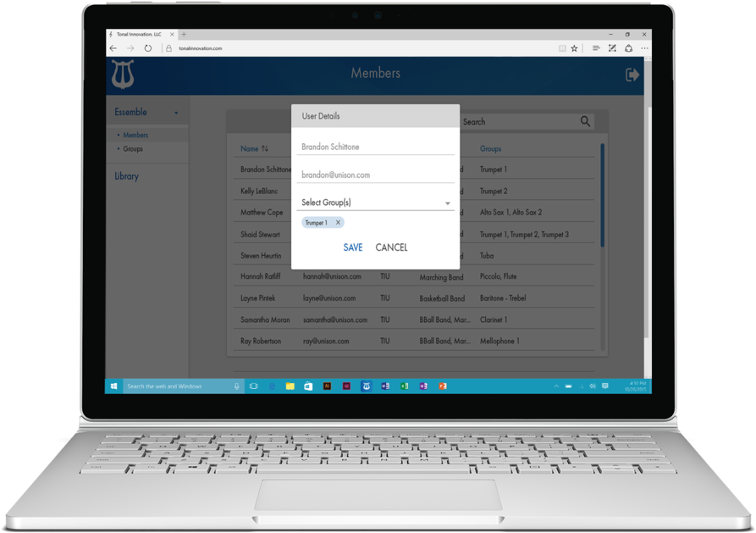Click the logout icon in the top-right corner

(633, 75)
